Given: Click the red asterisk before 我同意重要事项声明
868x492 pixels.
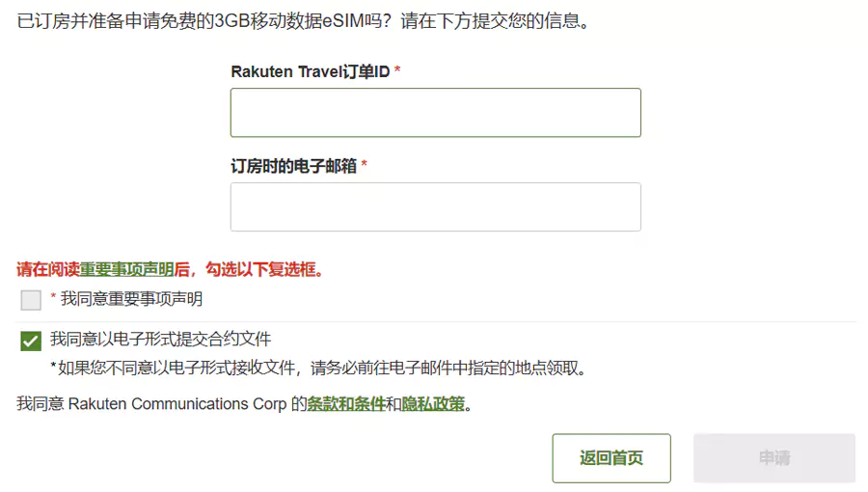Looking at the screenshot, I should coord(53,299).
